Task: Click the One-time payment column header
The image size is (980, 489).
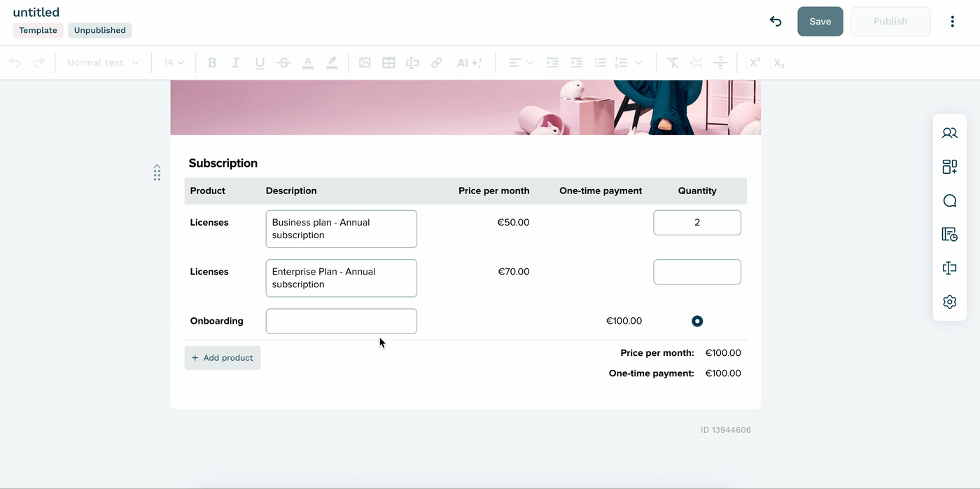Action: tap(601, 191)
